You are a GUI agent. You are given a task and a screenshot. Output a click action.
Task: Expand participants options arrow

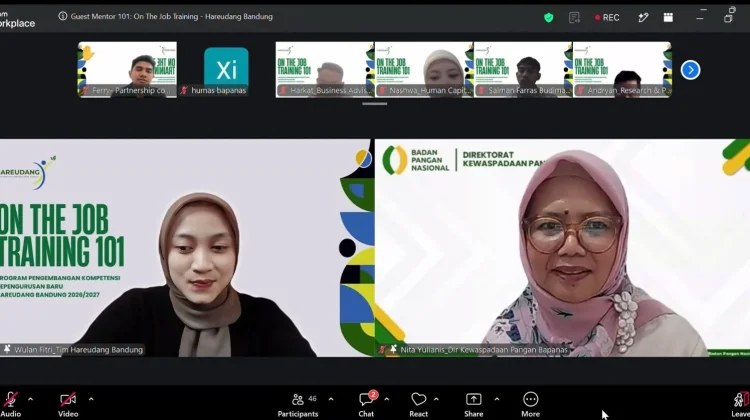[x=331, y=399]
